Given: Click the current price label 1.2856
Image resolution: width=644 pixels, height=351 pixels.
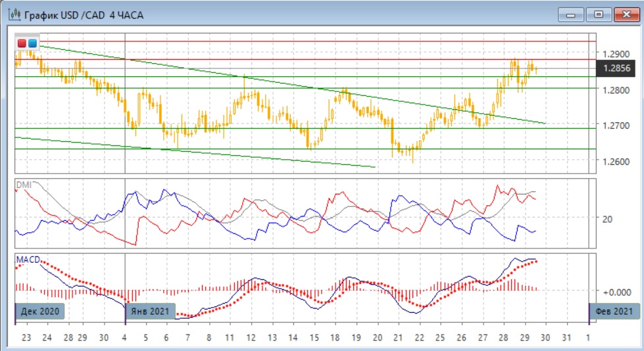Looking at the screenshot, I should click(x=616, y=68).
